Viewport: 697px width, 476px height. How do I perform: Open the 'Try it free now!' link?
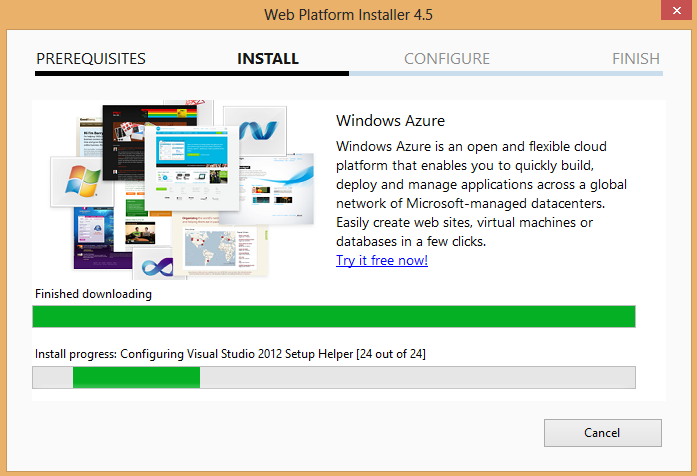(x=382, y=260)
